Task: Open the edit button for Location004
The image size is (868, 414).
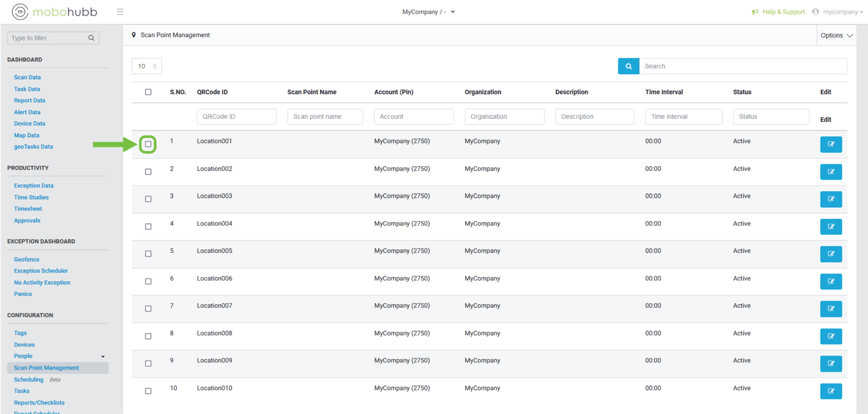Action: coord(831,227)
